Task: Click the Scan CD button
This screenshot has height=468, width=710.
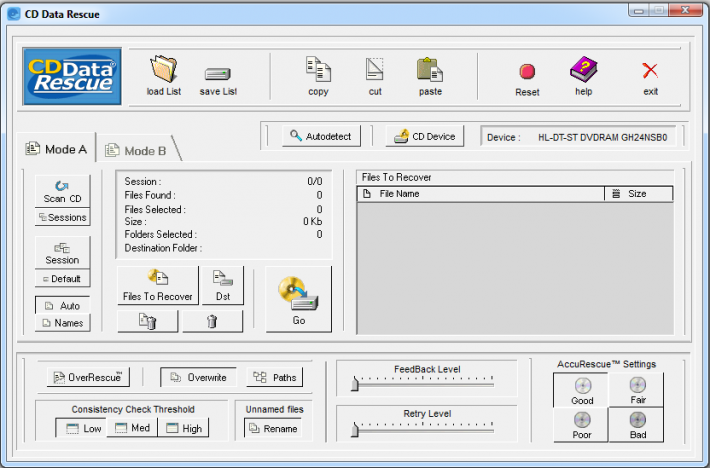Action: click(x=62, y=191)
